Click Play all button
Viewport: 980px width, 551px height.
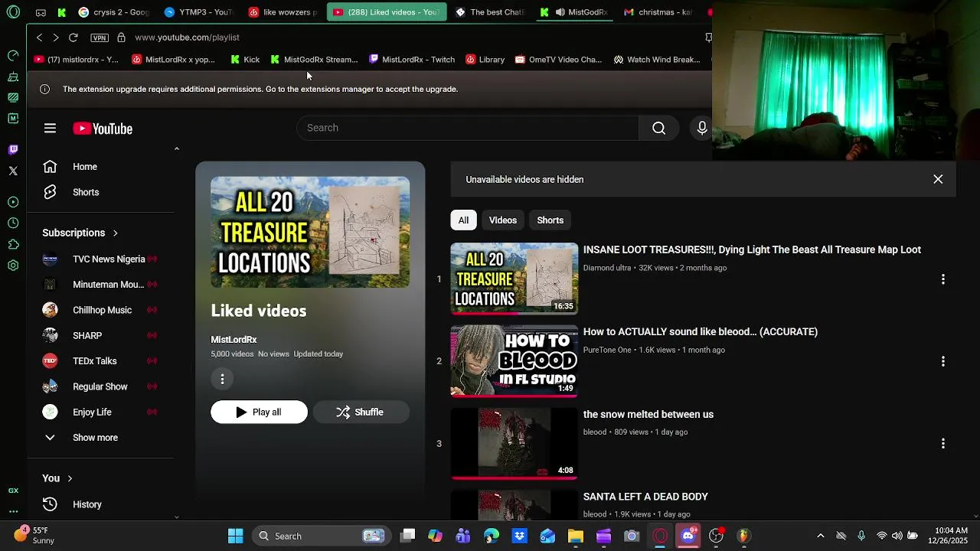tap(259, 412)
